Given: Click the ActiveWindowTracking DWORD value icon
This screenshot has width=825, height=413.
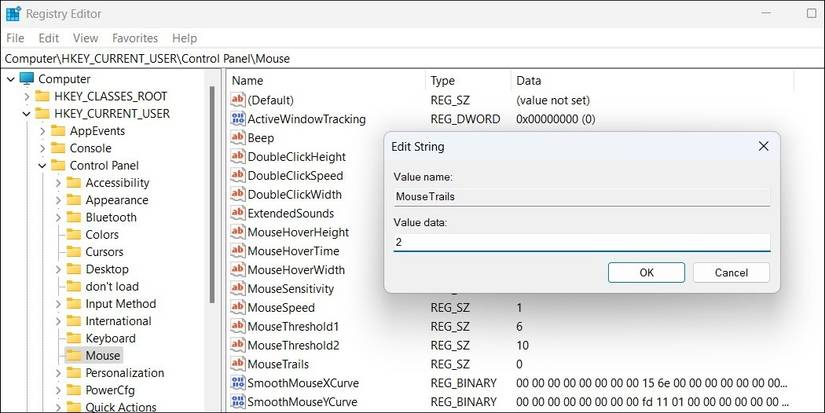Looking at the screenshot, I should coord(238,119).
